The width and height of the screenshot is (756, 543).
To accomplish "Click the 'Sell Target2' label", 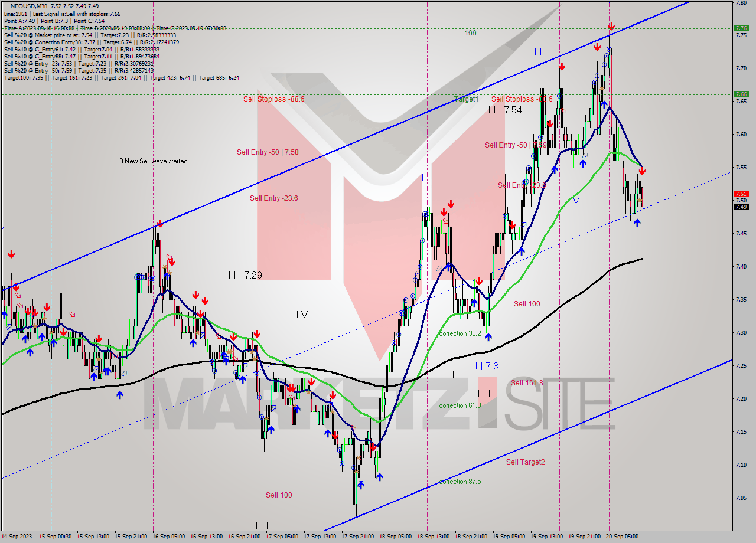I will 526,462.
